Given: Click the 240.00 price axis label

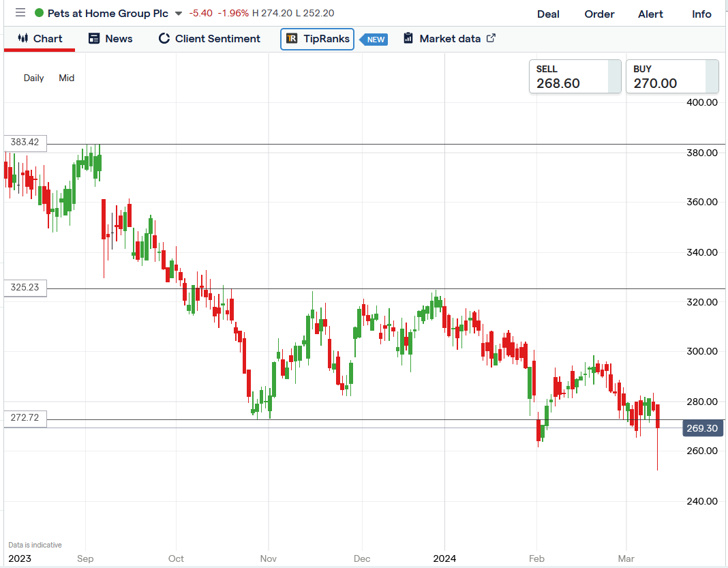Looking at the screenshot, I should [x=702, y=502].
